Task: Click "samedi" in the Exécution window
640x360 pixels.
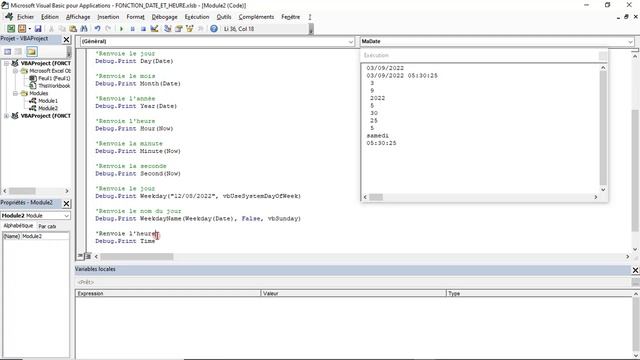Action: pos(378,136)
